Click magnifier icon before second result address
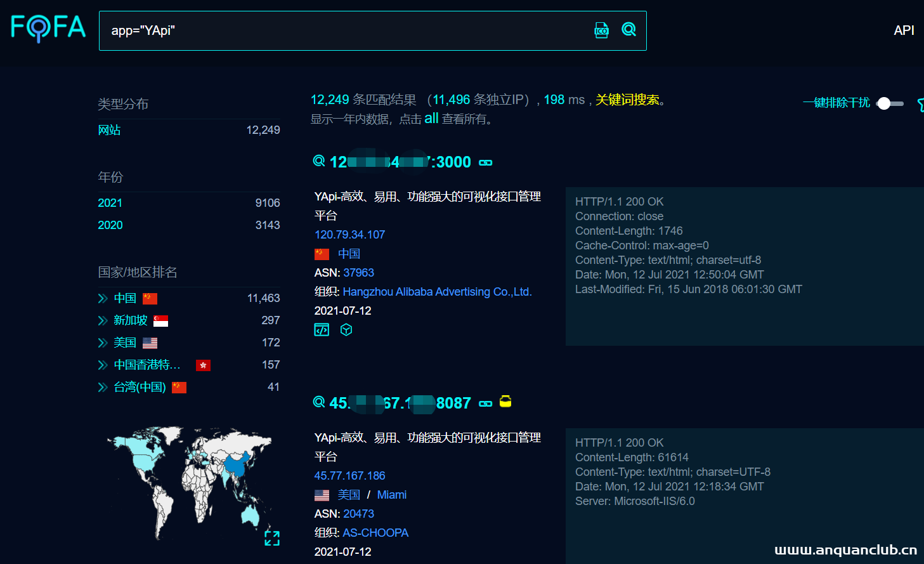Image resolution: width=924 pixels, height=564 pixels. [x=319, y=402]
